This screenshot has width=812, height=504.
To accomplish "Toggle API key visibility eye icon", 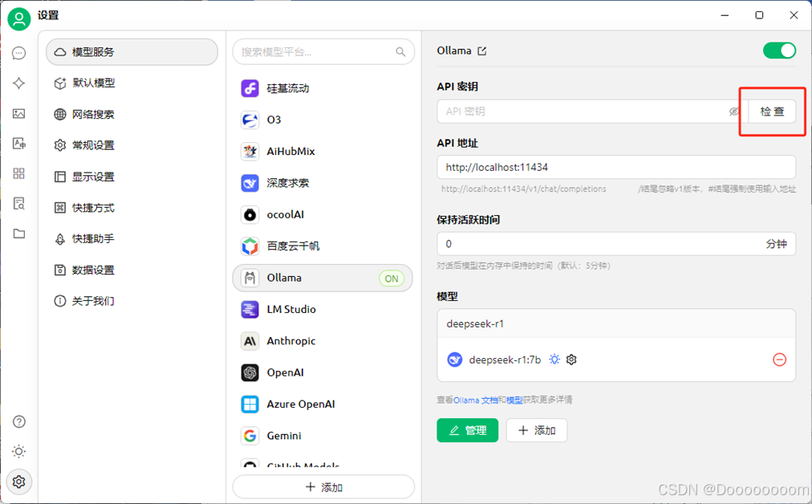I will point(734,112).
